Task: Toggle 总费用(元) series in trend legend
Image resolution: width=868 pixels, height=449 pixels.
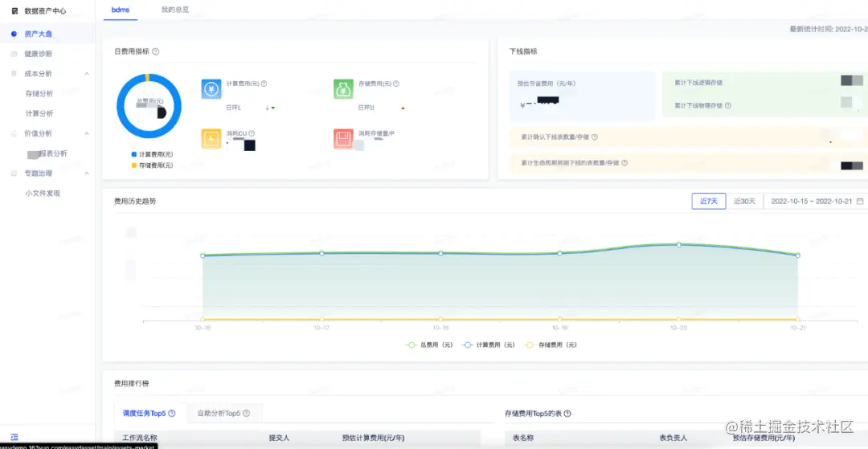Action: 429,345
